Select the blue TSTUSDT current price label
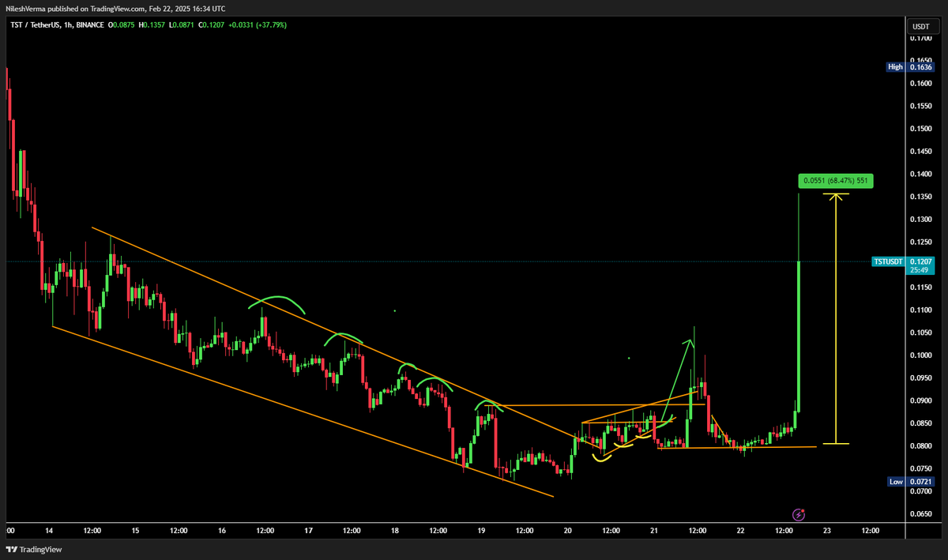 [887, 261]
